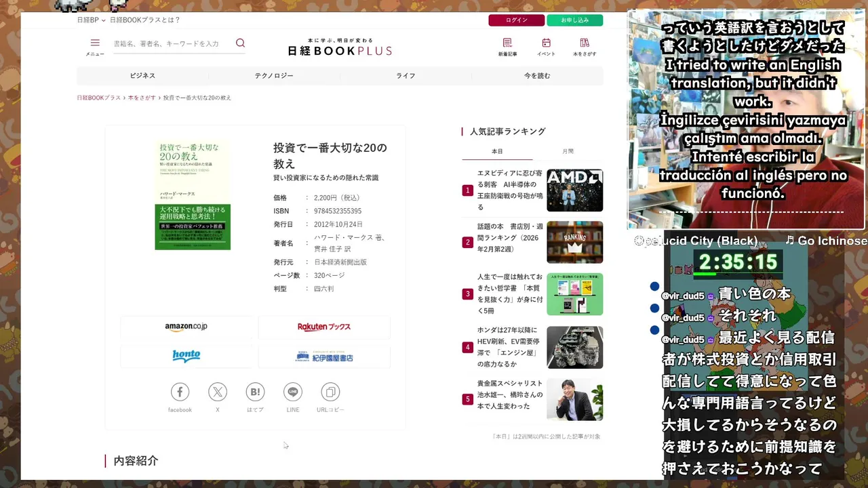The image size is (868, 488).
Task: Click stream timer 2:35:15 overlay
Action: click(738, 262)
